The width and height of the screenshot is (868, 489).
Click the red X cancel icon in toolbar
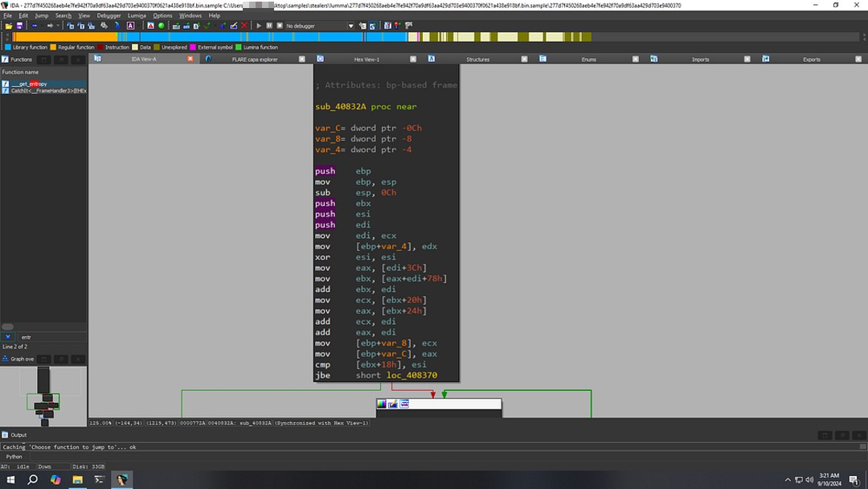click(244, 26)
